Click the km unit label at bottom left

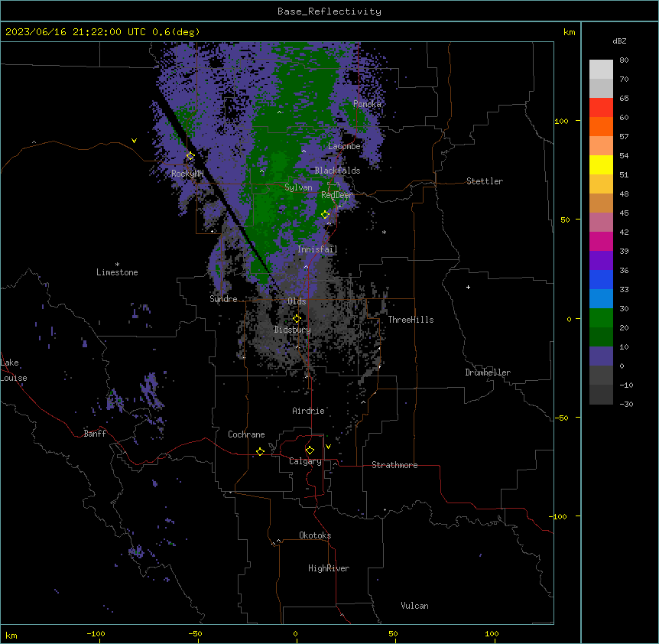[11, 636]
